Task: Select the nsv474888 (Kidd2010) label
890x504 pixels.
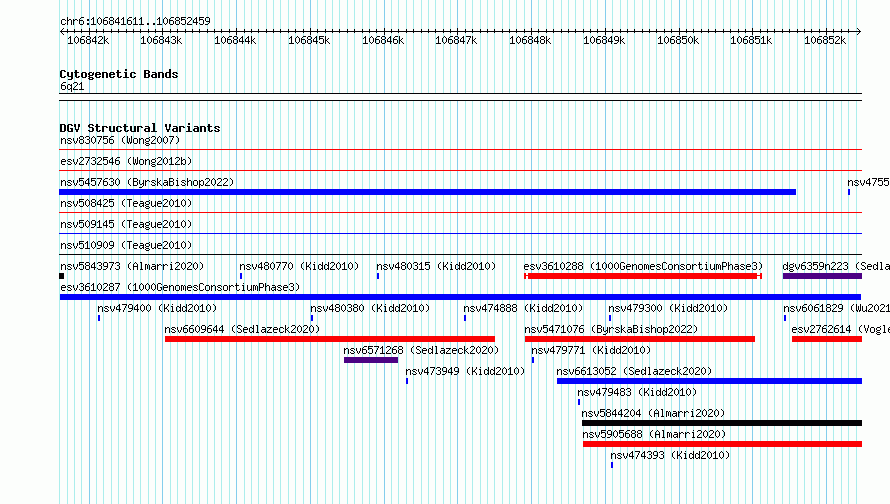Action: coord(523,308)
